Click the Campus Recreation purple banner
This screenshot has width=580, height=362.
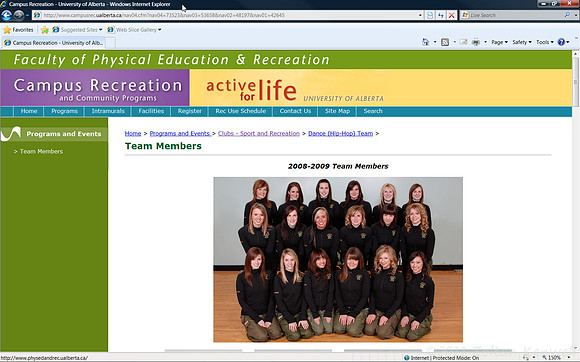[x=95, y=88]
